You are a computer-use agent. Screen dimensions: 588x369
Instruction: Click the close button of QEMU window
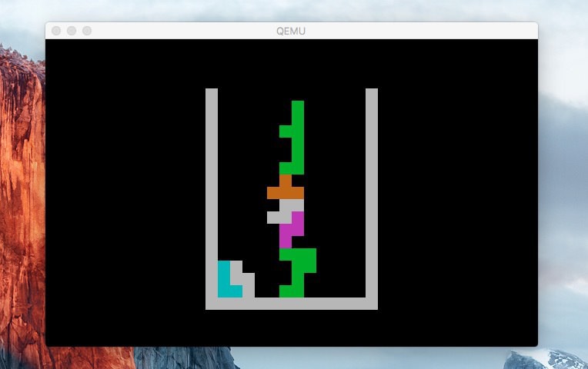(56, 31)
